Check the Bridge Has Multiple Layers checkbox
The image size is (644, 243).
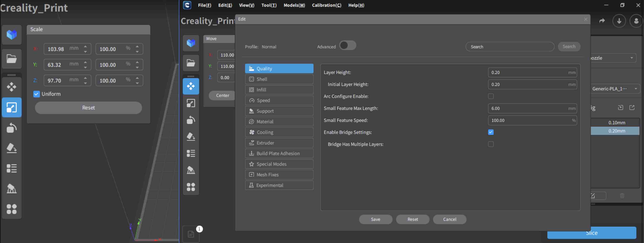[491, 144]
